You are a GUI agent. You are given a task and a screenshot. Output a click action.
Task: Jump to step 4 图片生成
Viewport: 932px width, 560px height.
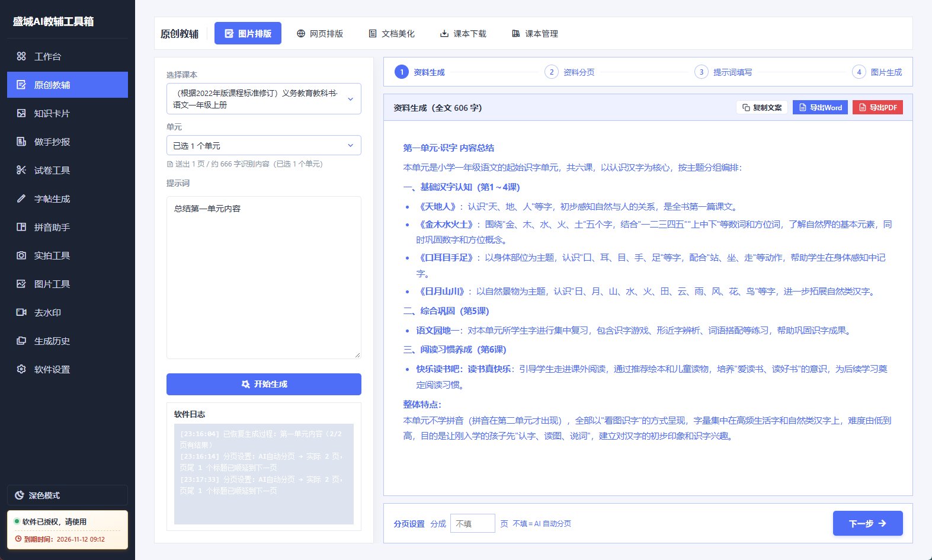[877, 72]
